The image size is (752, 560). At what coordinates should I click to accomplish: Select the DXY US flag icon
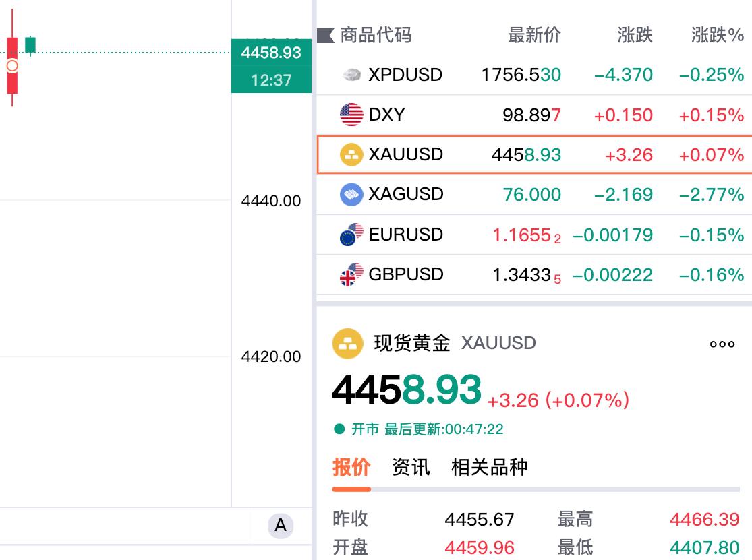click(x=352, y=115)
